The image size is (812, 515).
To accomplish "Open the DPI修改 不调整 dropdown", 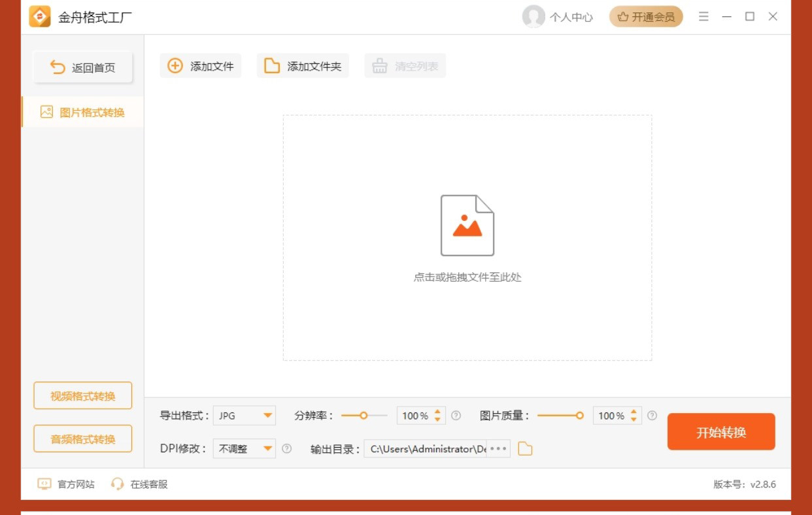I will pyautogui.click(x=245, y=449).
